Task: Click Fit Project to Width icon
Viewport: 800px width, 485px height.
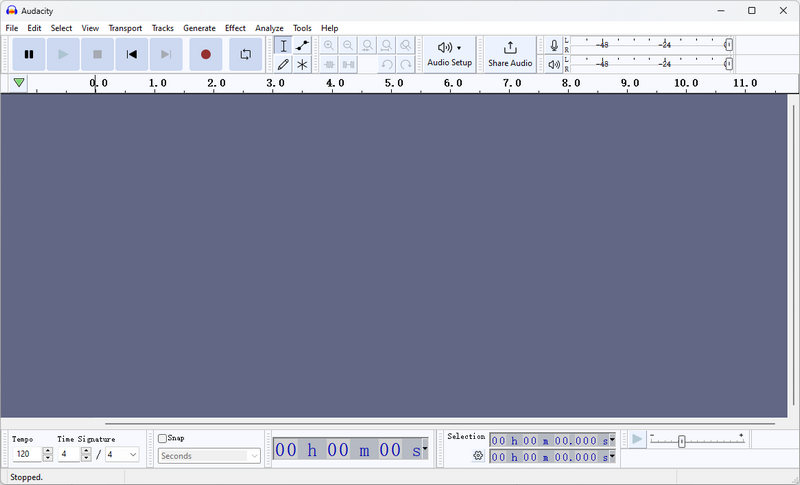Action: point(386,45)
